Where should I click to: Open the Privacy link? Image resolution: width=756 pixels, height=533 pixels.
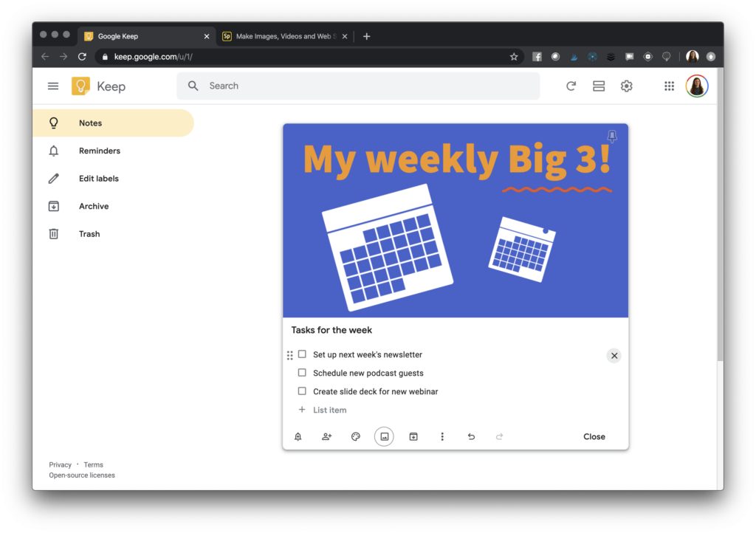(60, 464)
